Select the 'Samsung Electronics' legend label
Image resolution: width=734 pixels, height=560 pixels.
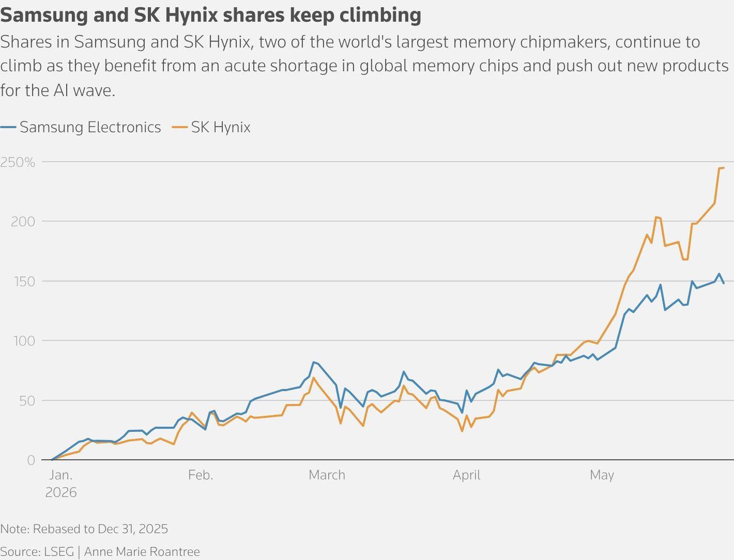coord(90,127)
